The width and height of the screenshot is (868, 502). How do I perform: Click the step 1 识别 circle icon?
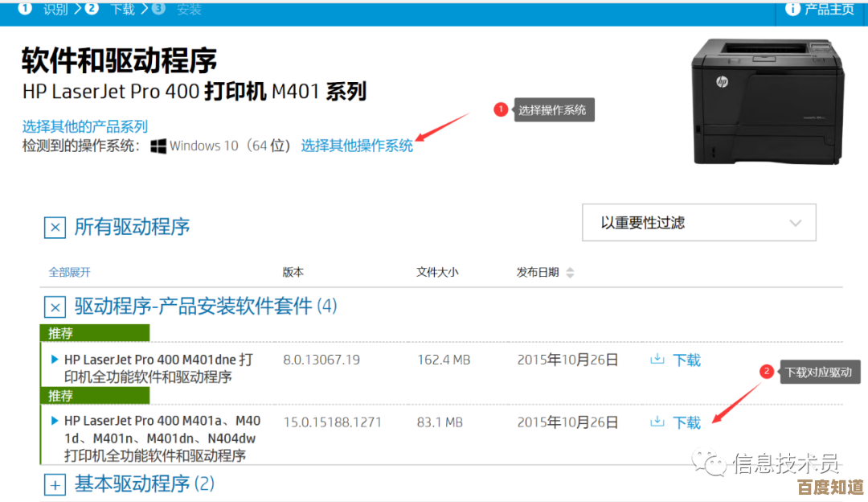pyautogui.click(x=25, y=9)
